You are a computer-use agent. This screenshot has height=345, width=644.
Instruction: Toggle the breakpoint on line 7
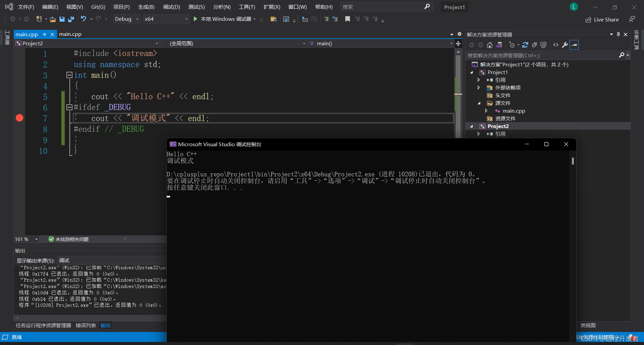coord(19,118)
